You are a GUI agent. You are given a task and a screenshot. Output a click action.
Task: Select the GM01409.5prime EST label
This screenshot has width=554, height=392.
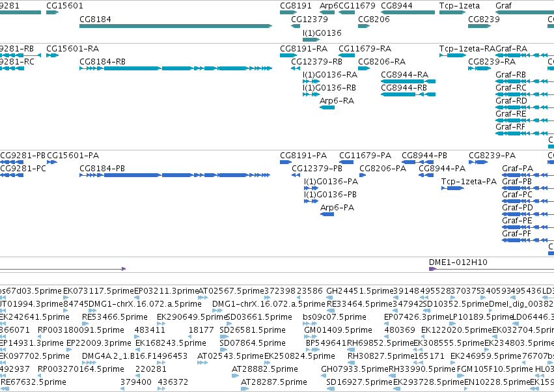[x=338, y=329]
